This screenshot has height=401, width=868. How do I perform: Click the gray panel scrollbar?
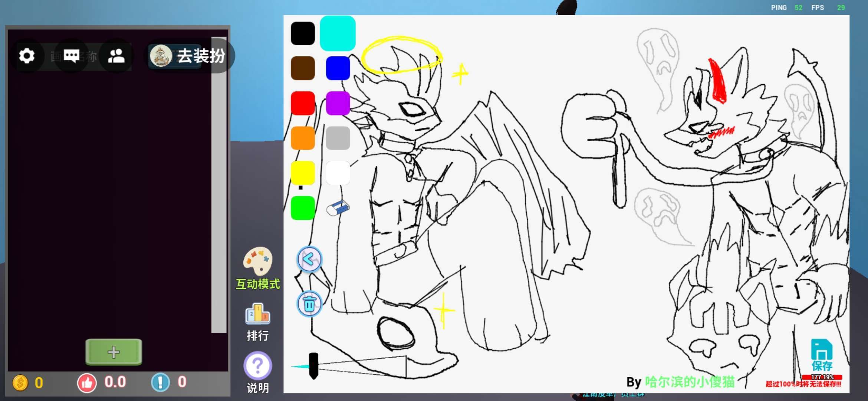[219, 186]
